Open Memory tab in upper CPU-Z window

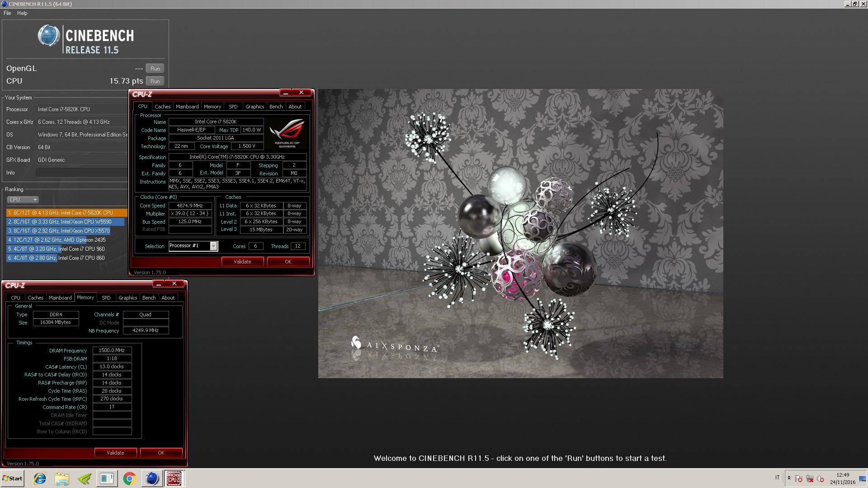coord(212,107)
